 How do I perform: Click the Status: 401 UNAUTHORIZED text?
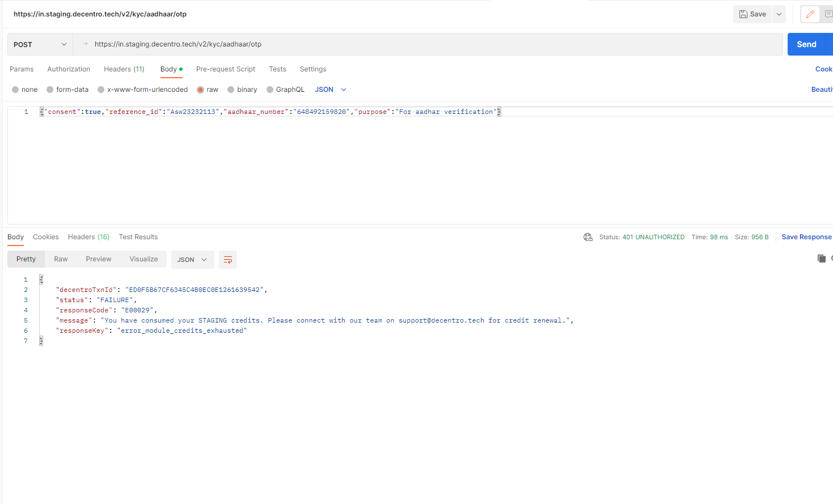(642, 237)
